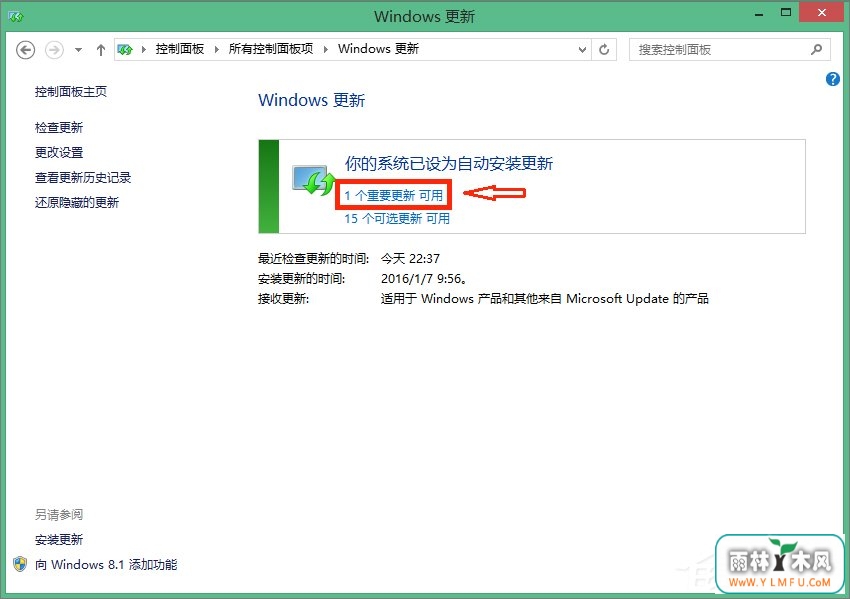
Task: Click the 今天 22:37 last check time
Action: click(410, 259)
